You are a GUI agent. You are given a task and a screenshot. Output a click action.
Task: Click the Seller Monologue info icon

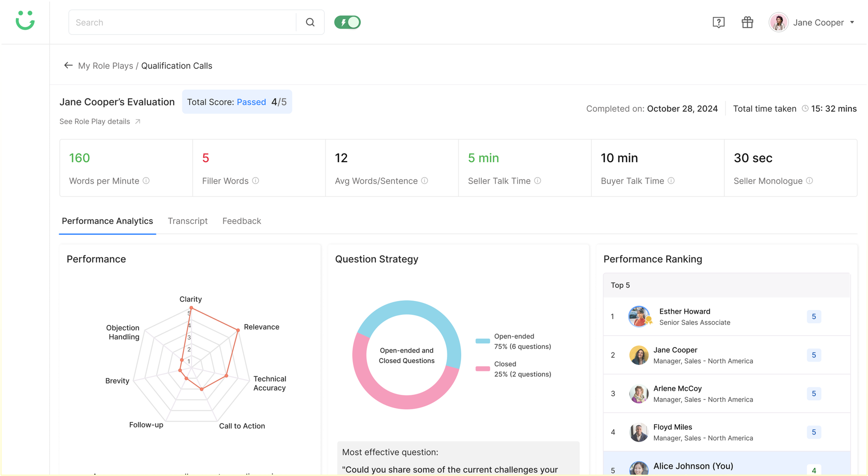809,181
